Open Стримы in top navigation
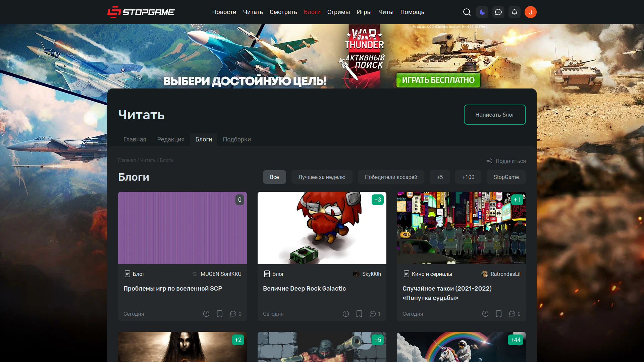 tap(338, 12)
